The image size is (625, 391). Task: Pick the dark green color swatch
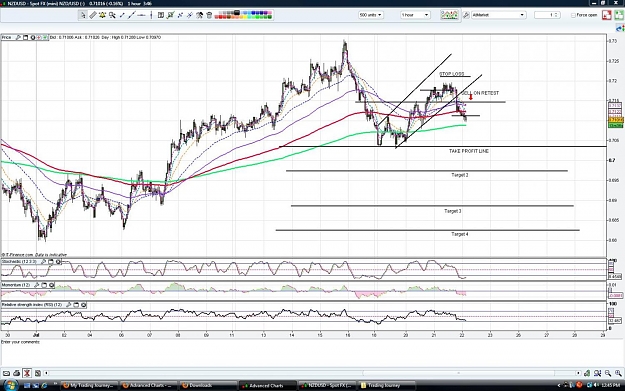point(269,17)
